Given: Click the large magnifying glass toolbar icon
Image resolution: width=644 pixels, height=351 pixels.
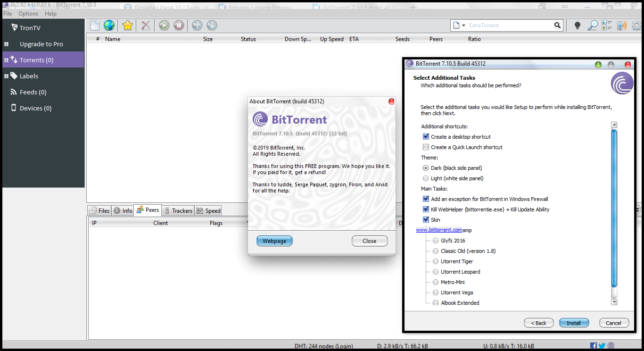Looking at the screenshot, I should [x=592, y=25].
